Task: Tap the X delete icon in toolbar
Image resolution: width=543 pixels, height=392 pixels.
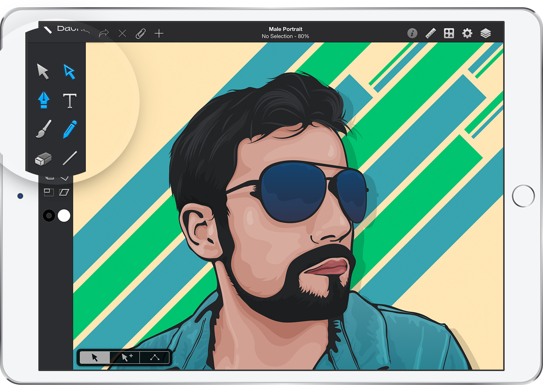Action: 122,34
